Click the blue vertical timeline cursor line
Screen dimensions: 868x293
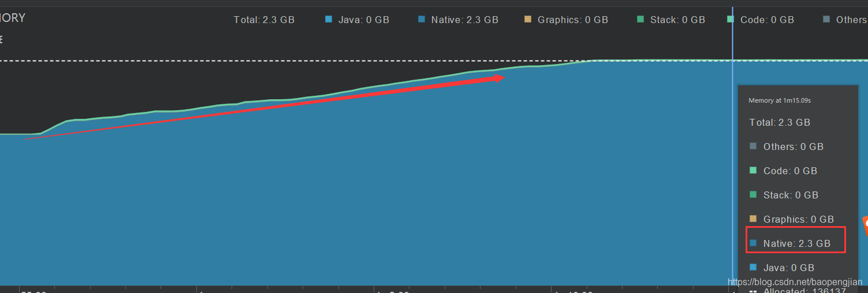[732, 146]
